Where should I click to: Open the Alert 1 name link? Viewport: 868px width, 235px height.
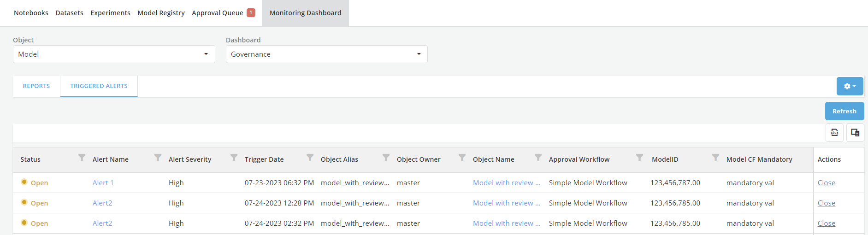point(103,183)
